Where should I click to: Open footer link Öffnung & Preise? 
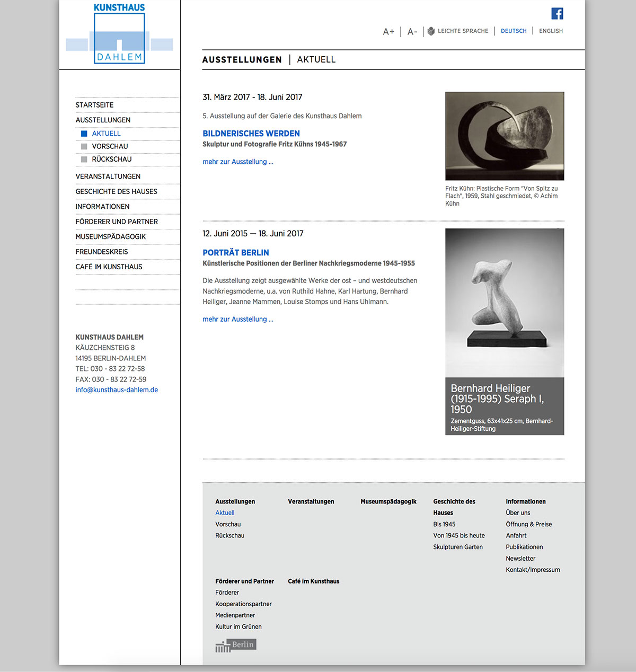tap(529, 525)
